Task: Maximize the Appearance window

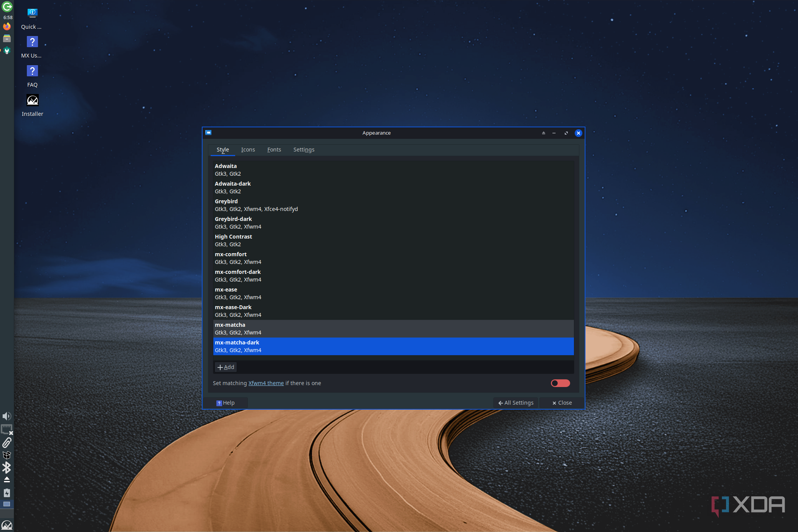Action: pos(566,133)
